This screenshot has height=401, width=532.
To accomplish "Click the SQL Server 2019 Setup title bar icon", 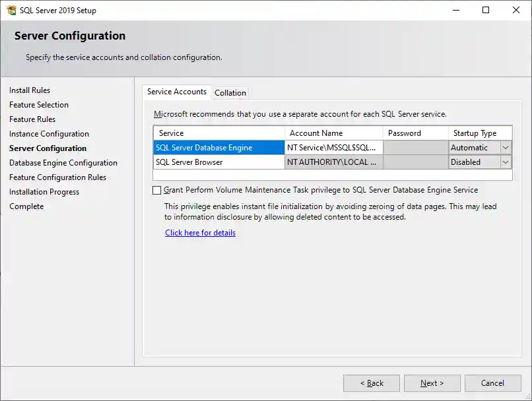I will pos(11,10).
